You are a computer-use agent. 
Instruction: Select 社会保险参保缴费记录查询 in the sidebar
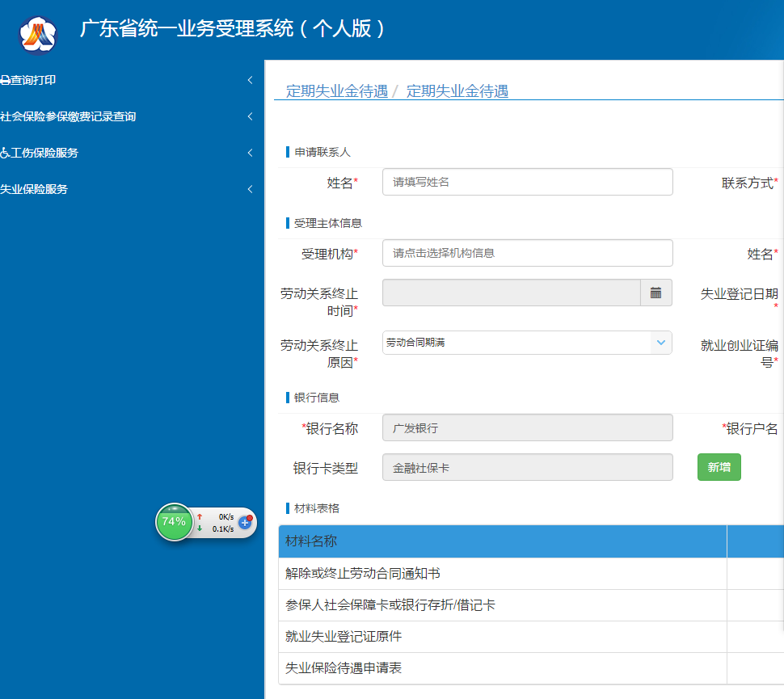68,116
